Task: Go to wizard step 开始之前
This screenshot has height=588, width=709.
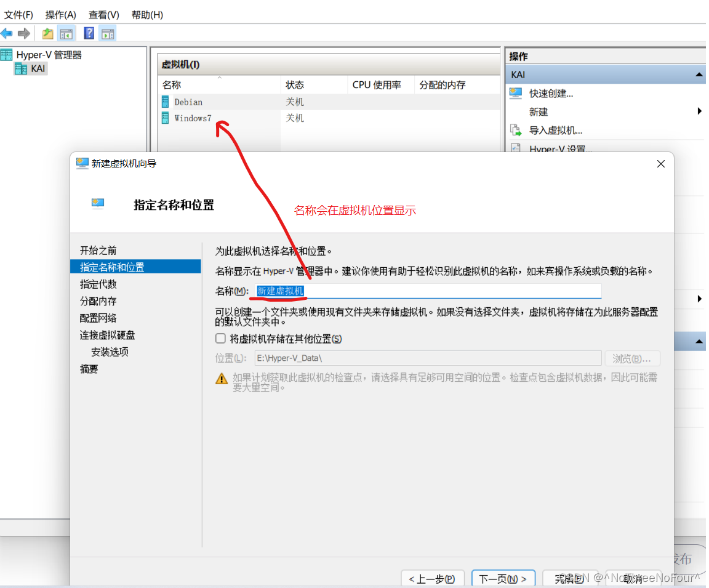Action: point(98,251)
